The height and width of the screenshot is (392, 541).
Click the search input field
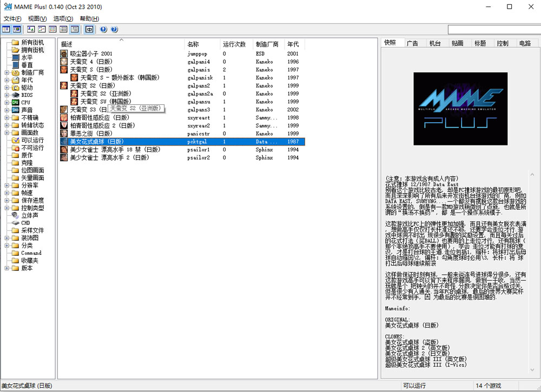[494, 30]
